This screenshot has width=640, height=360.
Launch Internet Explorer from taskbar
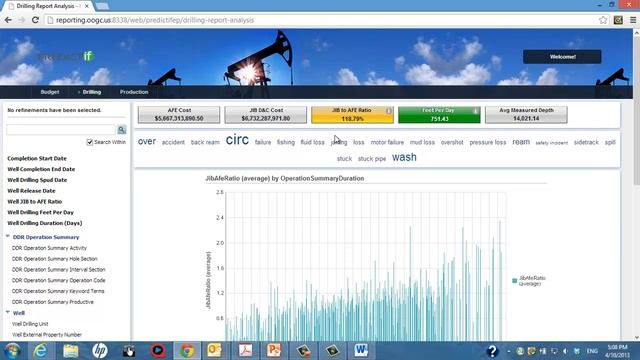click(40, 351)
